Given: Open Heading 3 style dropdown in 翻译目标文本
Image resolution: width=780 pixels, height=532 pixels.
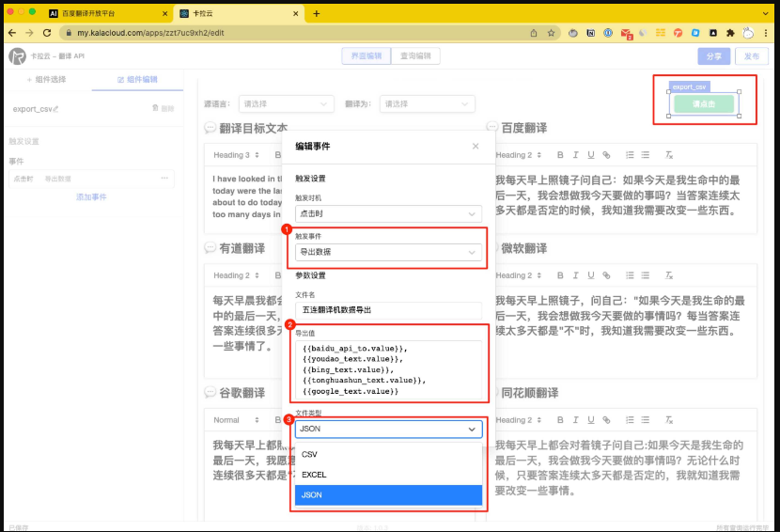Looking at the screenshot, I should tap(236, 155).
